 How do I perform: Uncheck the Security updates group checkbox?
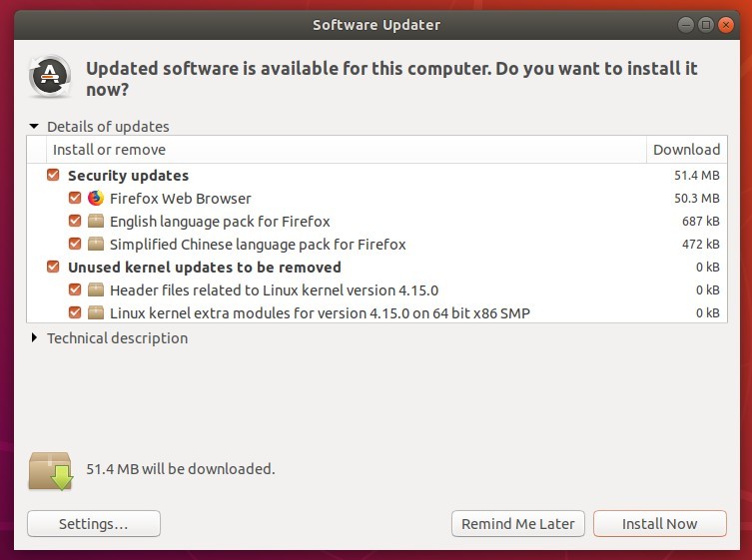(x=53, y=175)
